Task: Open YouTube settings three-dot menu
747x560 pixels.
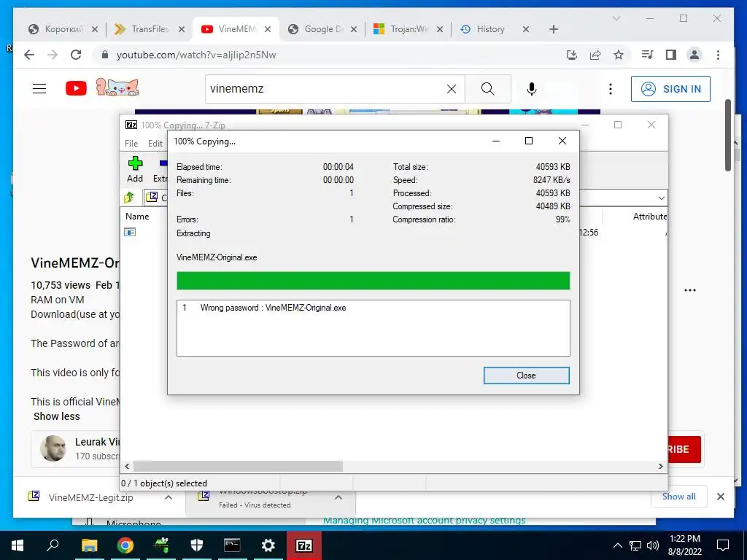Action: point(611,88)
